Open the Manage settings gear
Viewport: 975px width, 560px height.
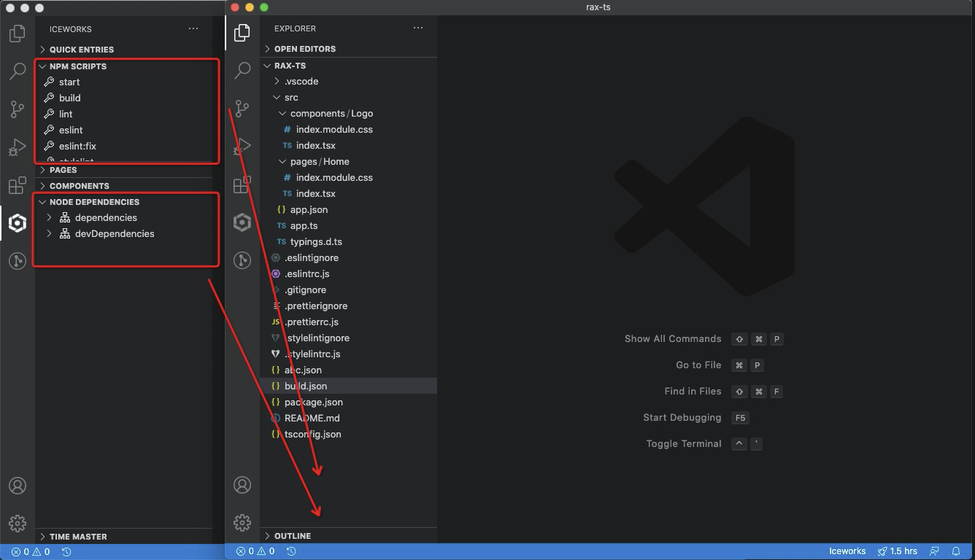(x=242, y=522)
